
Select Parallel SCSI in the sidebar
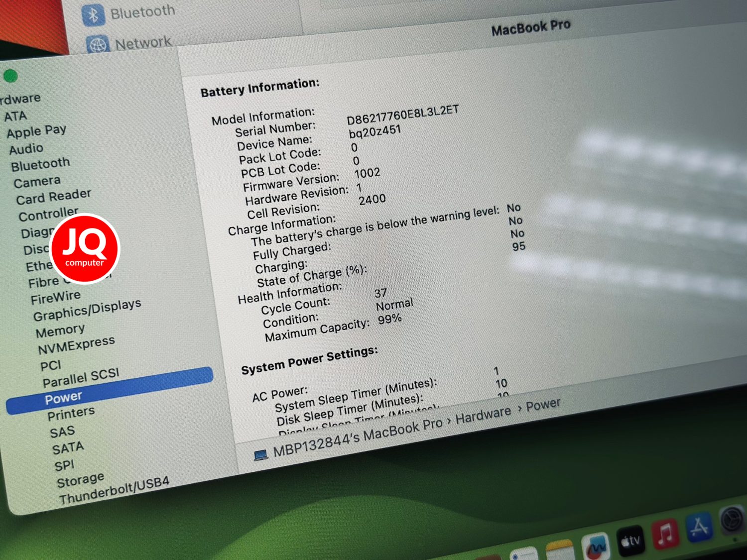[x=81, y=378]
